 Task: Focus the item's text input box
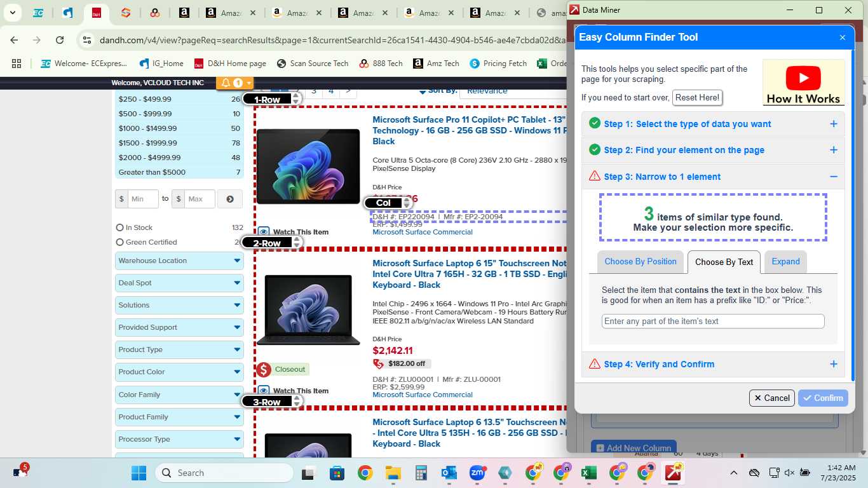713,322
